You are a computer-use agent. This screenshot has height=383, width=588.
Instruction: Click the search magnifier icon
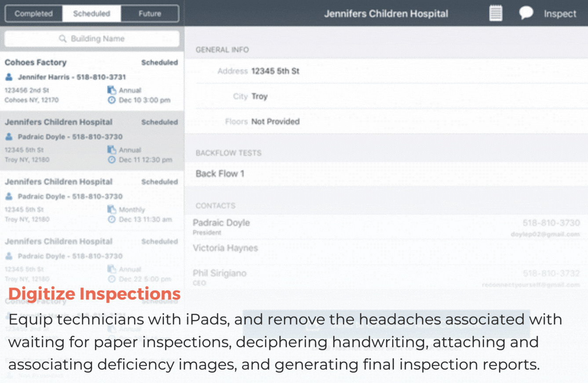click(62, 39)
